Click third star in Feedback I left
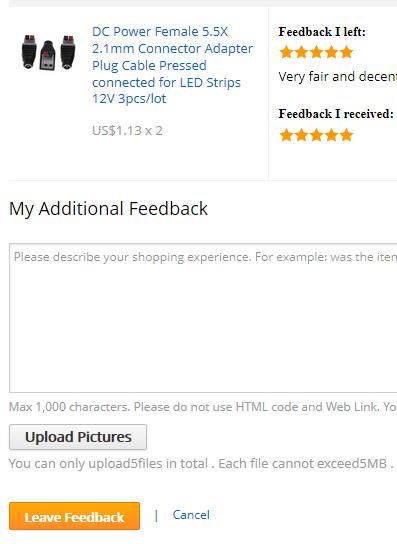 (x=316, y=52)
